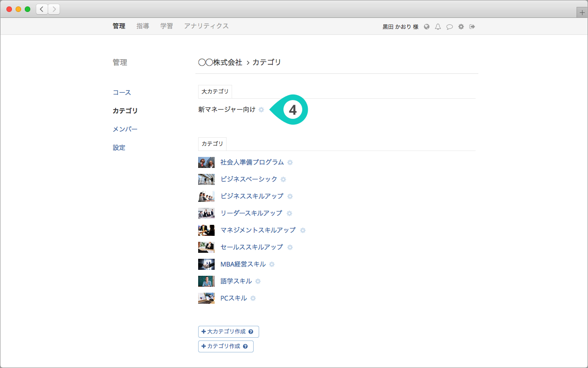Switch to the 指導 top menu tab
The height and width of the screenshot is (368, 588).
(143, 26)
